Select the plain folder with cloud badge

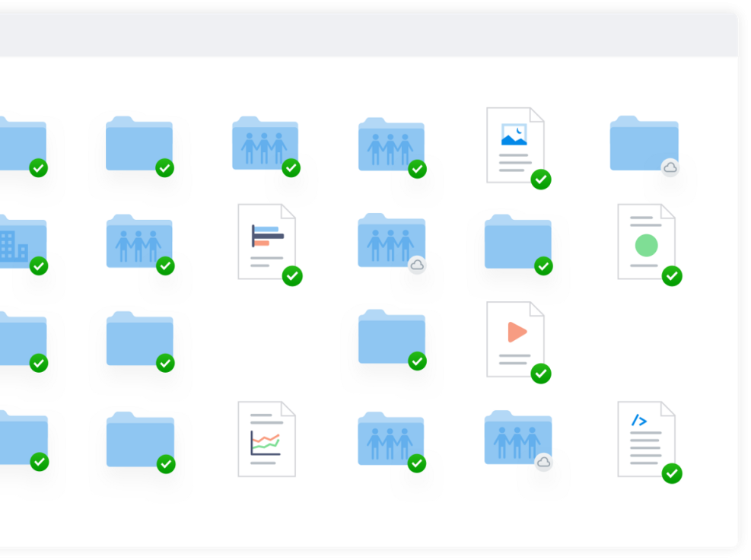click(643, 143)
